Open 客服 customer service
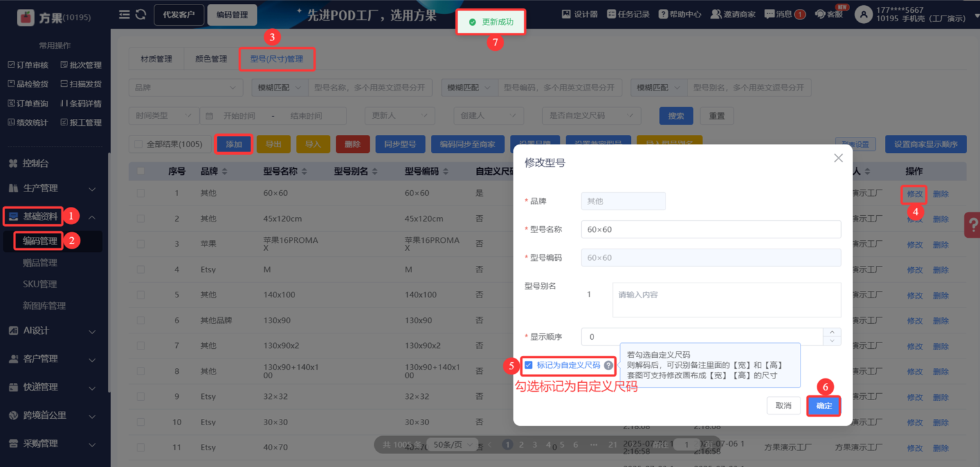The image size is (980, 467). [x=828, y=14]
